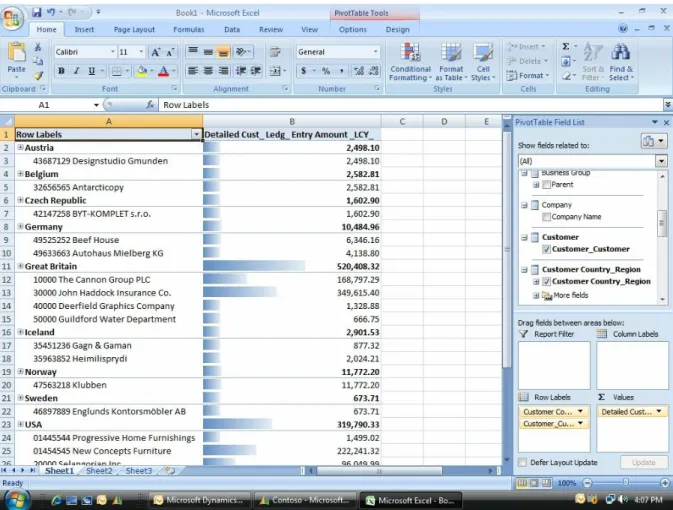Apply Align Text Left
This screenshot has width=673, height=510.
click(193, 71)
